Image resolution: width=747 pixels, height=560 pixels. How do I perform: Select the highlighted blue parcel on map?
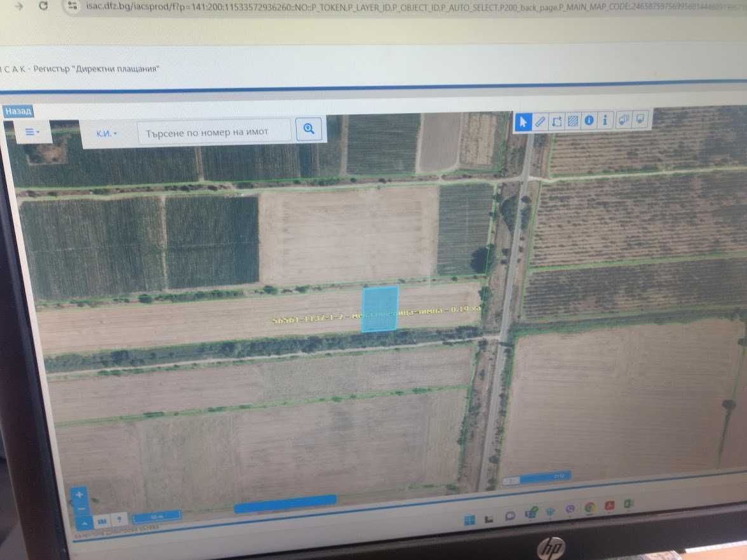click(380, 309)
